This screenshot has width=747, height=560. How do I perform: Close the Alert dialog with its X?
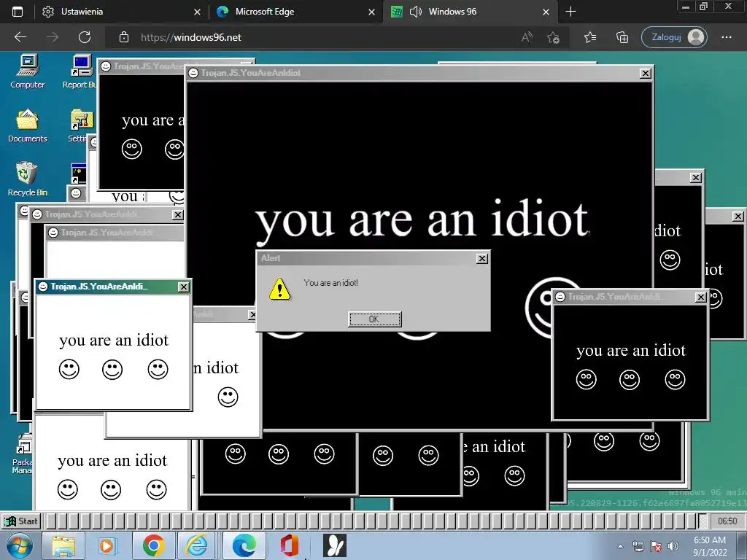[482, 258]
